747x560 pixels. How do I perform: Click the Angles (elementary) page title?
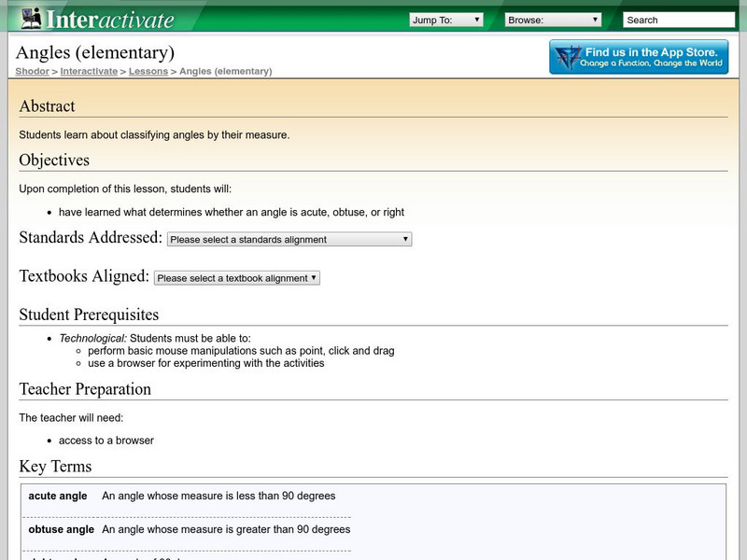click(94, 52)
